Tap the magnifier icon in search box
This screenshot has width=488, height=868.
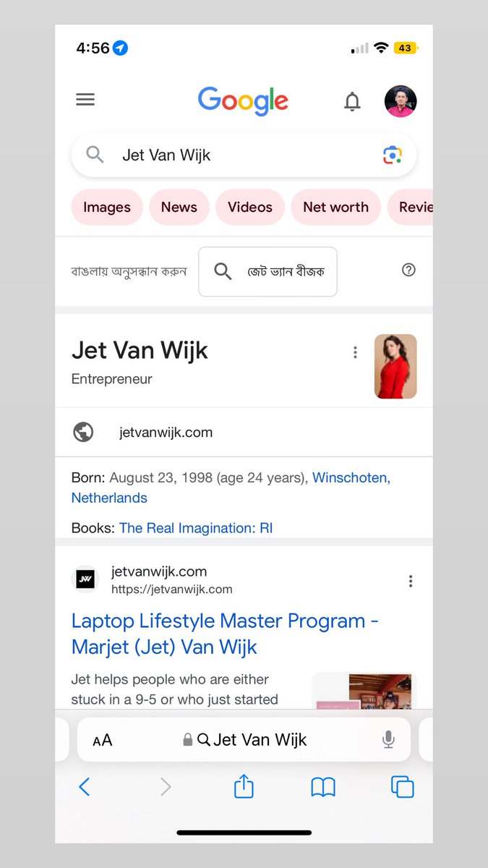95,155
